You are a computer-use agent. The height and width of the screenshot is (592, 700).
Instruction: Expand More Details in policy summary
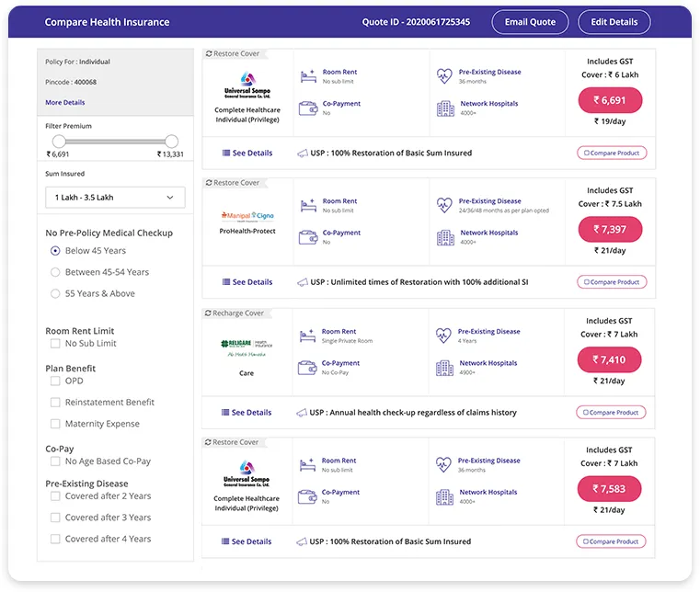tap(65, 103)
